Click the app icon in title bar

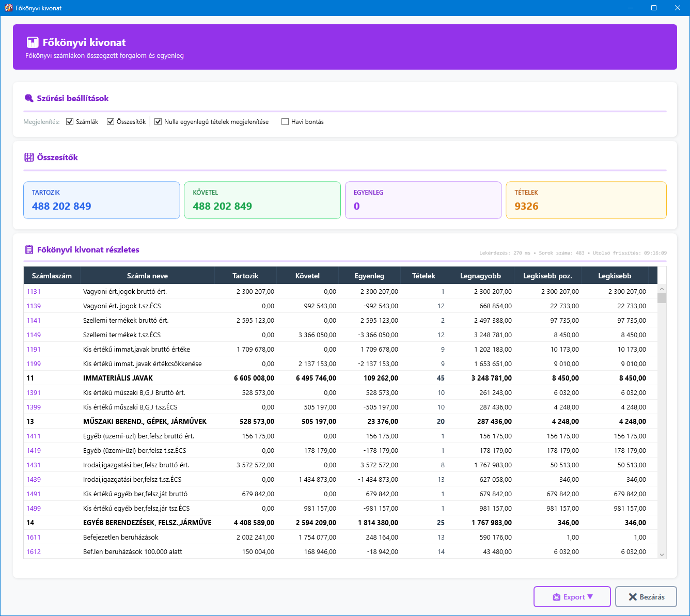8,8
